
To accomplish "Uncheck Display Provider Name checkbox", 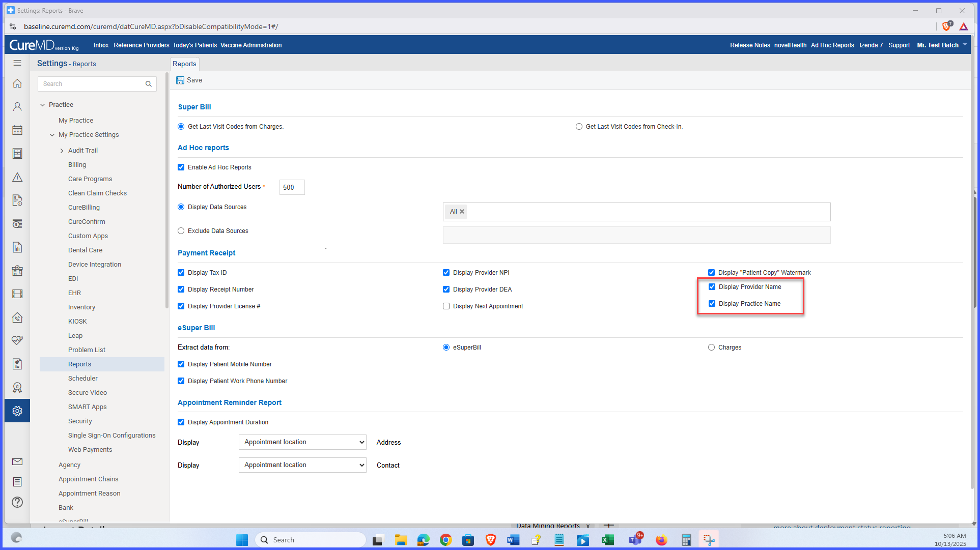I will 712,287.
